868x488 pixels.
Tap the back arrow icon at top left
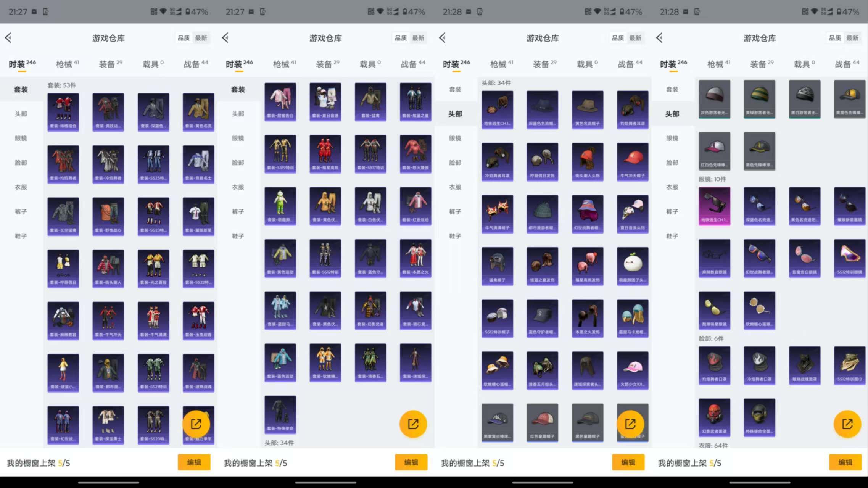(8, 38)
